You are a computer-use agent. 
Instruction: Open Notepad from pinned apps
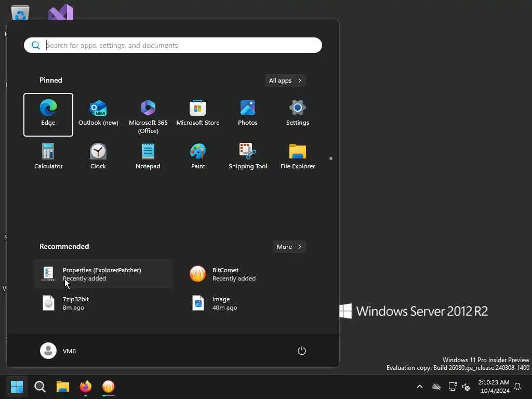(x=148, y=156)
